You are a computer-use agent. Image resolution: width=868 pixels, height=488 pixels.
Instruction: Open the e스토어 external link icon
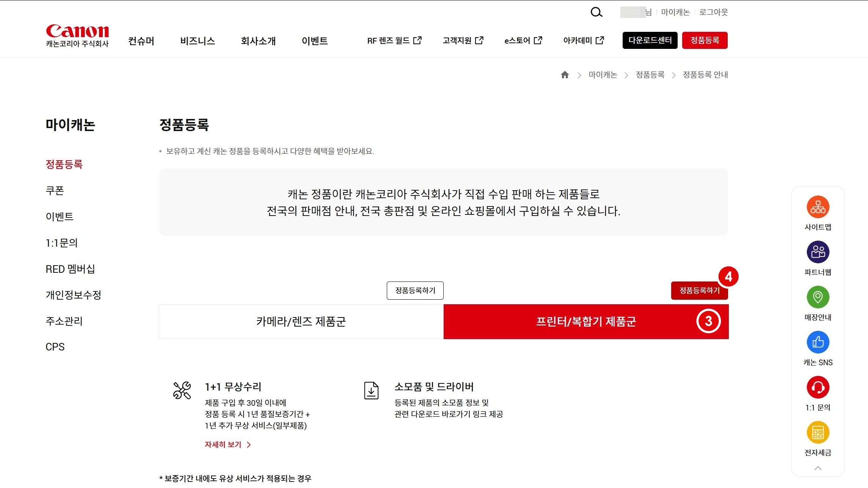538,40
